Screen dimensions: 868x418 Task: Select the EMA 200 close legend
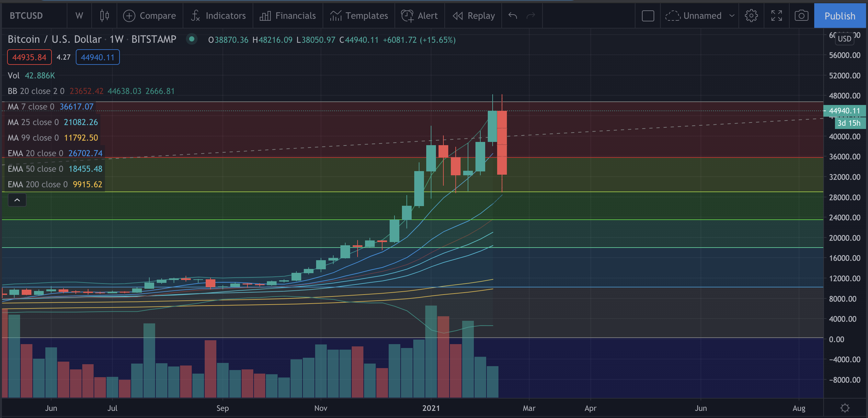coord(55,184)
